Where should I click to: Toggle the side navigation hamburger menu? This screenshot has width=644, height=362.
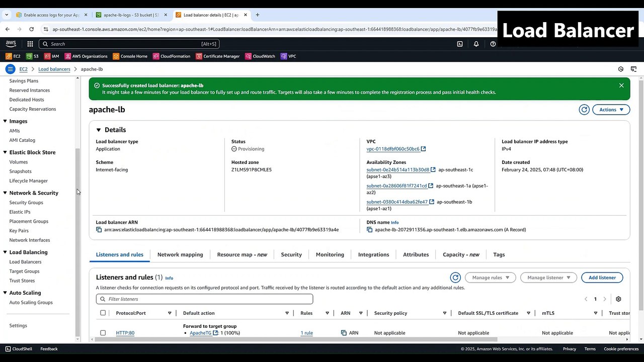pyautogui.click(x=10, y=69)
